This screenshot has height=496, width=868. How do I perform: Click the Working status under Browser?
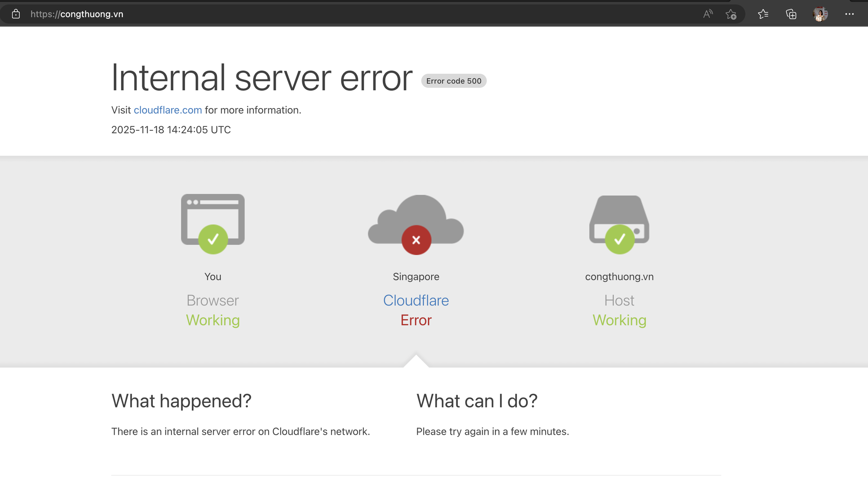click(213, 320)
